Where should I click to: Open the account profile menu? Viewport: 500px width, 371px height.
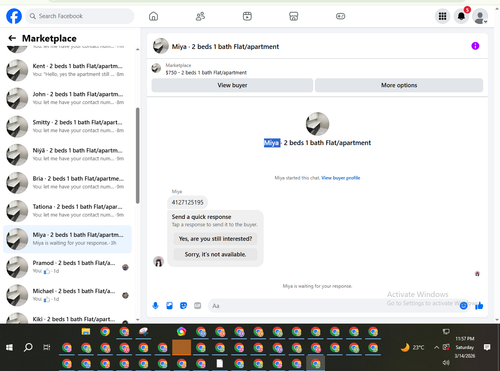[480, 17]
